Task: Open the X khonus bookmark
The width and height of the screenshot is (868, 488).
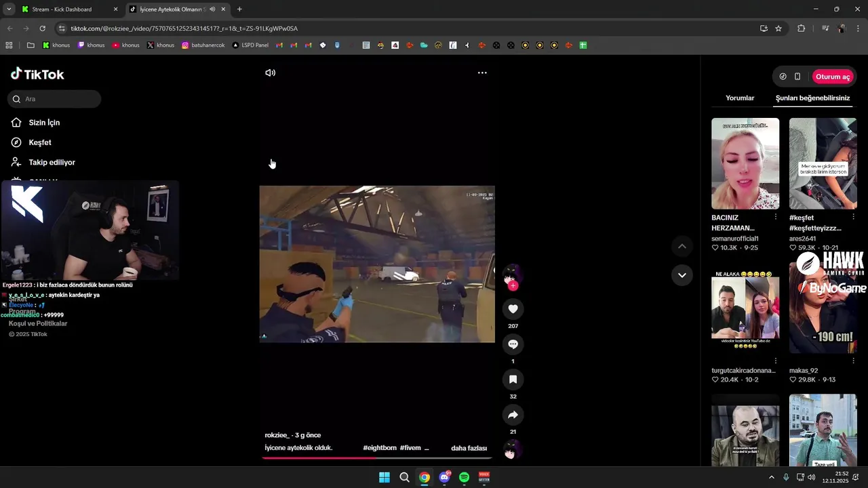Action: coord(161,45)
